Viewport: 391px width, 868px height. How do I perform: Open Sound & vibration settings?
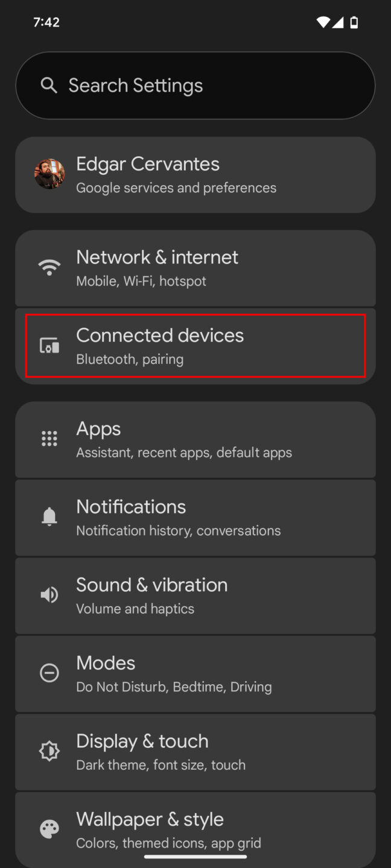pyautogui.click(x=195, y=595)
